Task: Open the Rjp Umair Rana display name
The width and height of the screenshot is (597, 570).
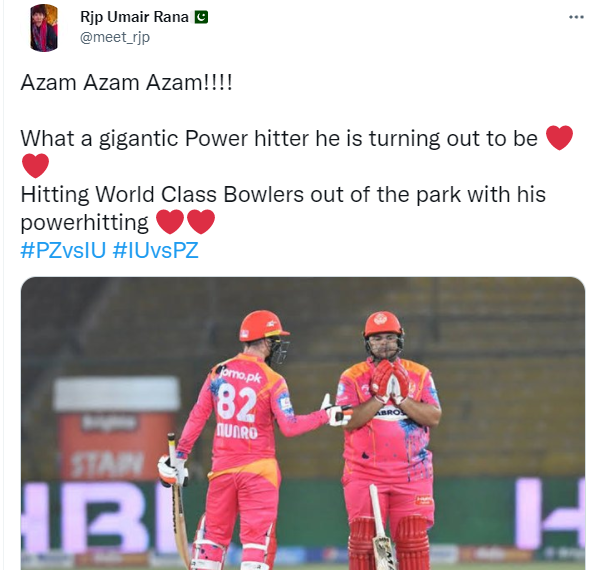Action: click(x=134, y=17)
